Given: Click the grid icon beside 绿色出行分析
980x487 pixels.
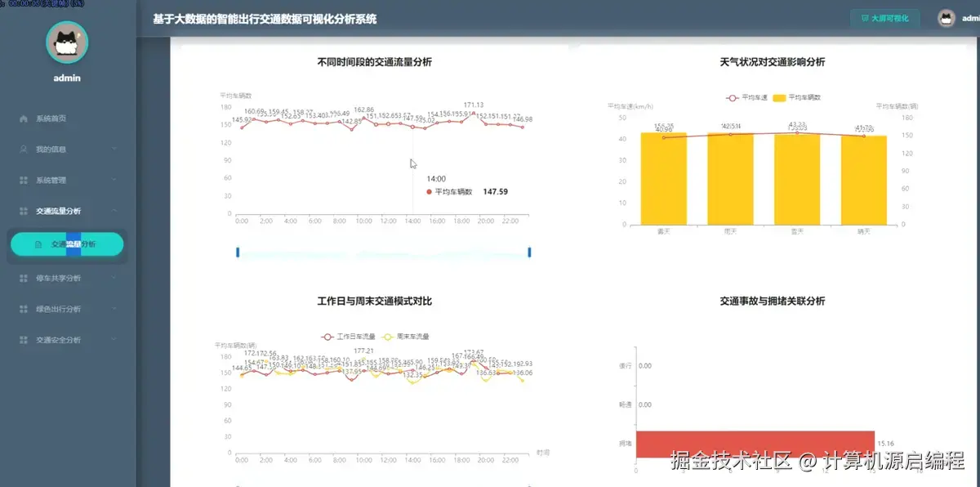Looking at the screenshot, I should [23, 309].
